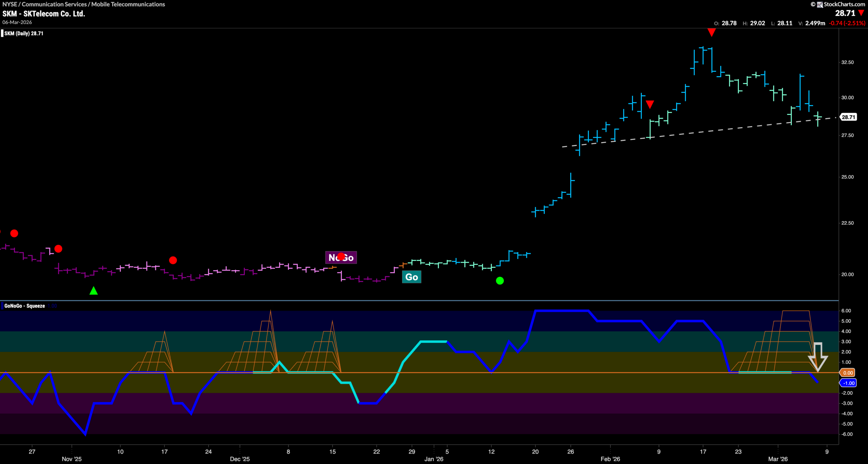Screen dimensions: 868x464
Task: Click the large 28.71 last price in the header
Action: click(x=845, y=13)
